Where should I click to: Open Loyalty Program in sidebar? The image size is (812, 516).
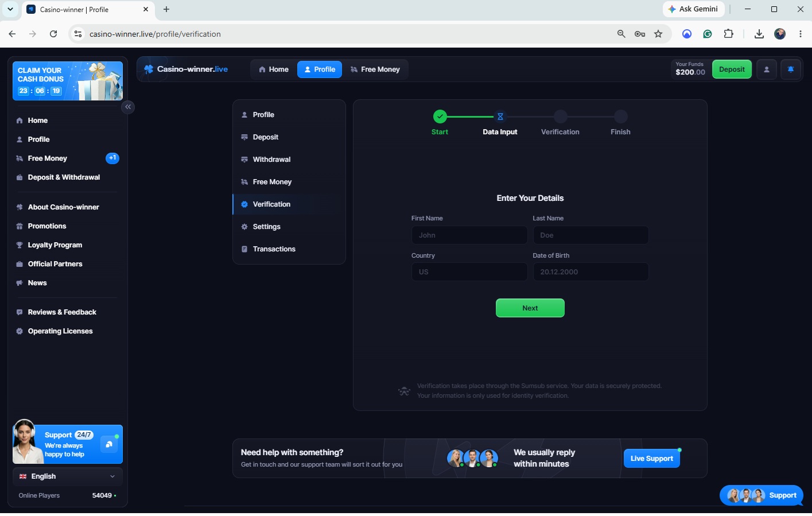(55, 245)
